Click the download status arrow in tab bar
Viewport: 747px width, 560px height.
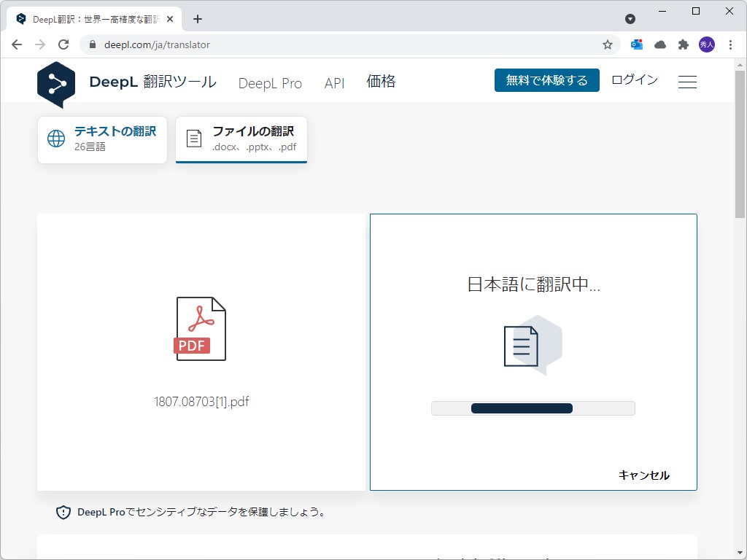click(630, 18)
